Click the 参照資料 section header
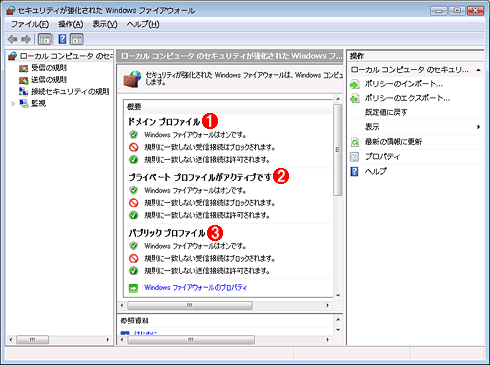The height and width of the screenshot is (365, 490). pyautogui.click(x=134, y=320)
